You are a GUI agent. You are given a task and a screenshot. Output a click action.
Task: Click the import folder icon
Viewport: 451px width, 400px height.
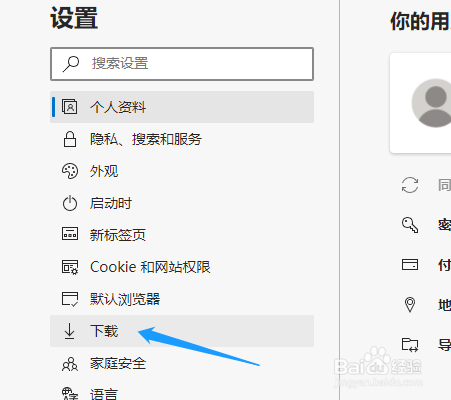click(x=410, y=345)
